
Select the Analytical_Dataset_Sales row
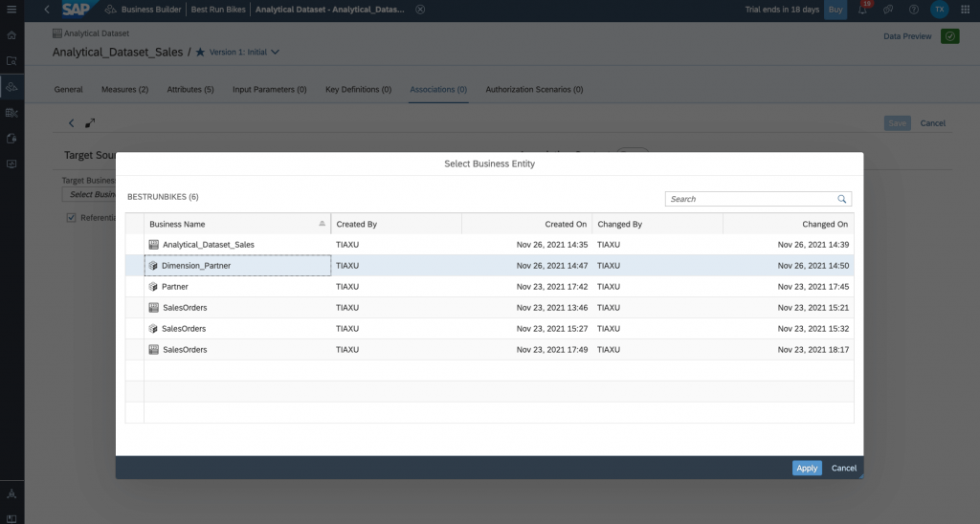[489, 244]
